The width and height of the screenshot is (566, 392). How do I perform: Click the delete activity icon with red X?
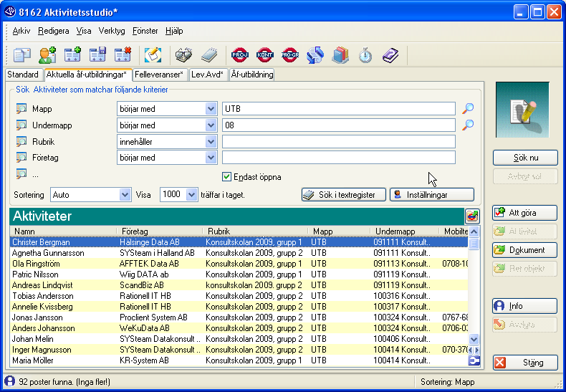pyautogui.click(x=123, y=55)
